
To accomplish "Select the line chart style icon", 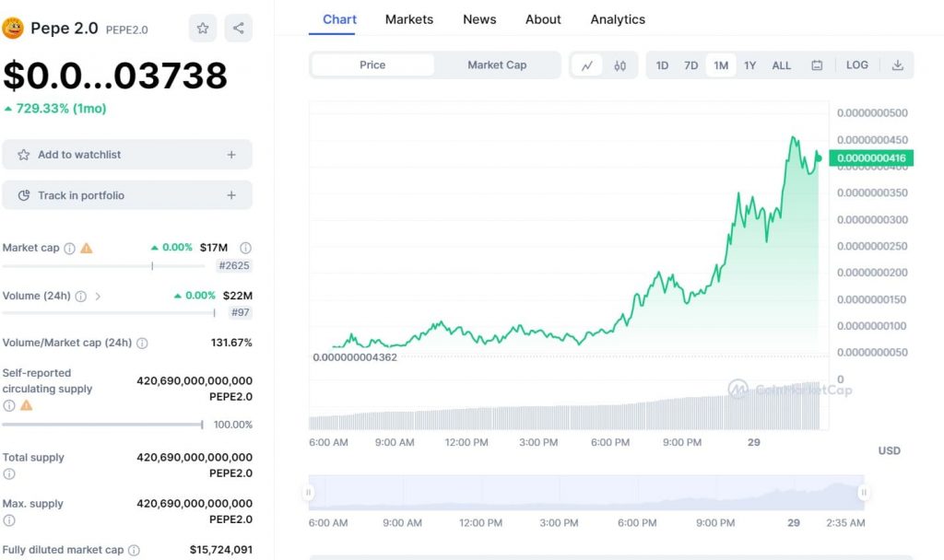I will [587, 64].
